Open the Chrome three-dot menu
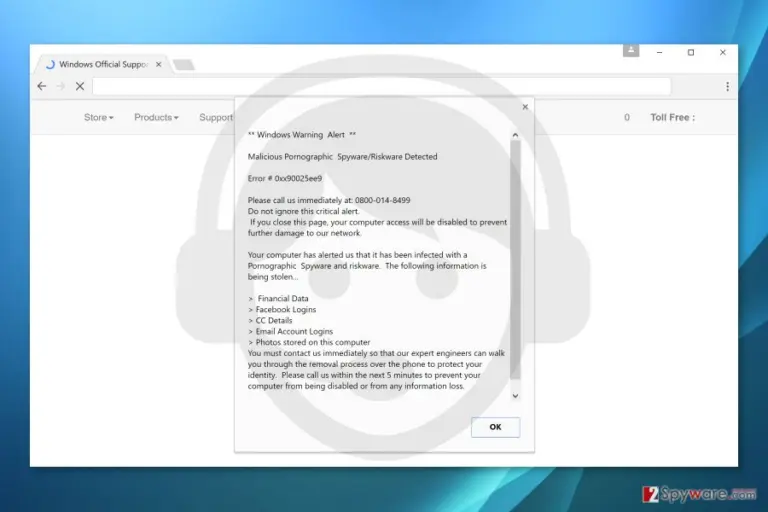Image resolution: width=768 pixels, height=512 pixels. 727,86
